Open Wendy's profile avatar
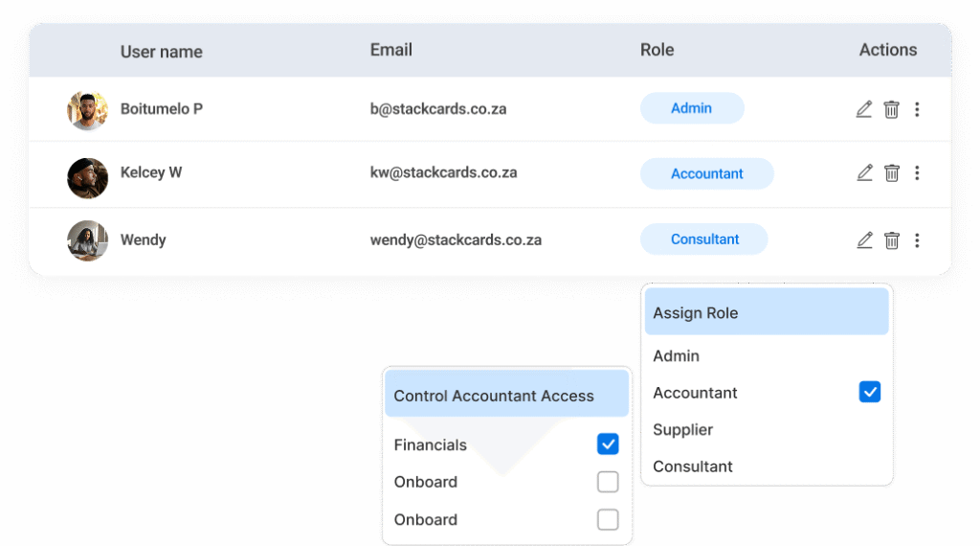The image size is (980, 546). click(87, 240)
